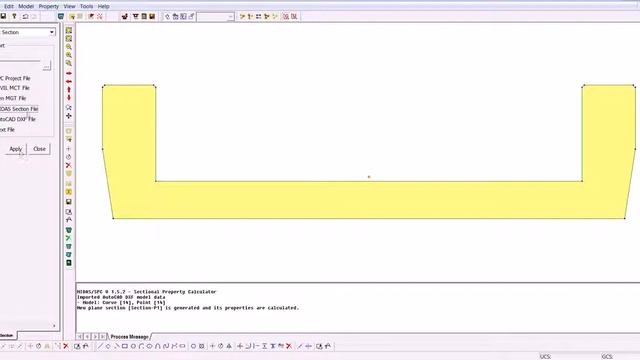Image resolution: width=640 pixels, height=360 pixels.
Task: Click the key-shaped icon in top toolbar
Action: [x=14, y=16]
